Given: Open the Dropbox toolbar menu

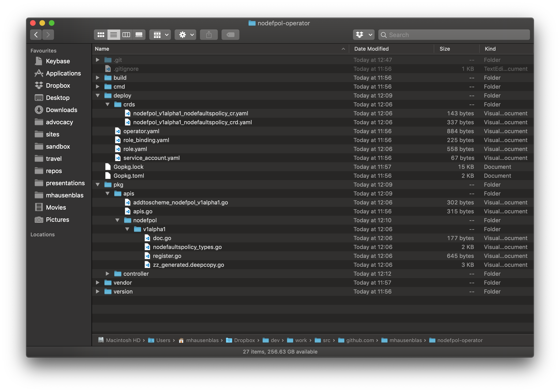Looking at the screenshot, I should pos(363,35).
